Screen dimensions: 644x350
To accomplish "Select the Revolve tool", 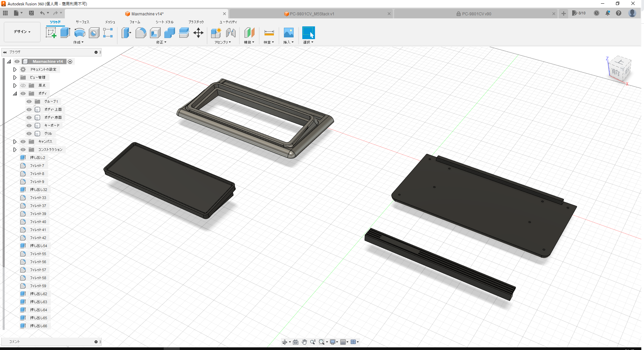I will coord(79,33).
